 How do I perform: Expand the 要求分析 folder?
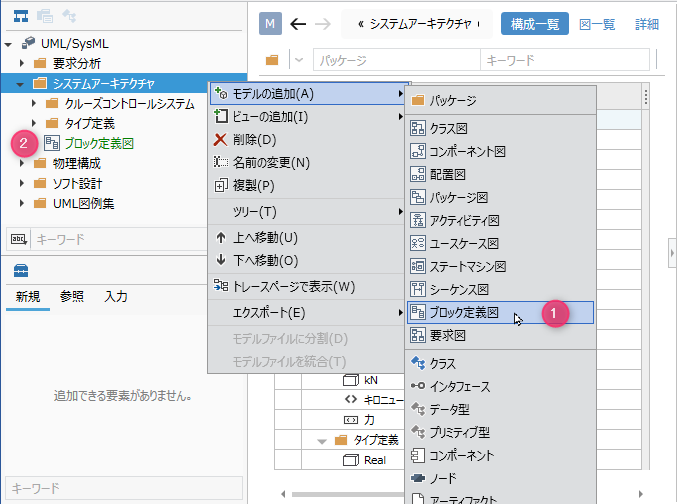[22, 63]
